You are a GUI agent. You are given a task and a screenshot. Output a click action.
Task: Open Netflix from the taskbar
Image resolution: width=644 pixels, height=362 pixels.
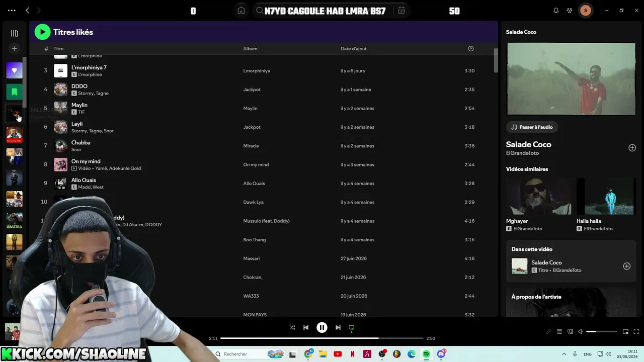click(x=352, y=354)
